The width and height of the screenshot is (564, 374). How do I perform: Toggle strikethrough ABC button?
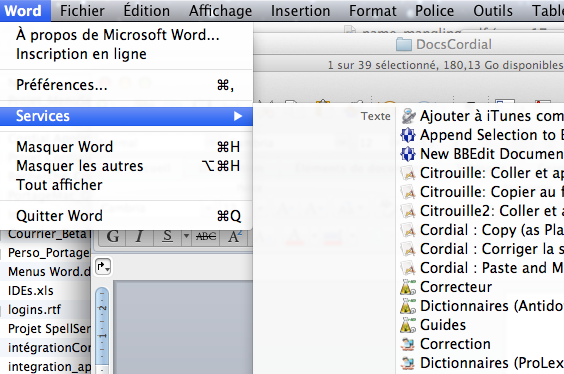(x=206, y=237)
